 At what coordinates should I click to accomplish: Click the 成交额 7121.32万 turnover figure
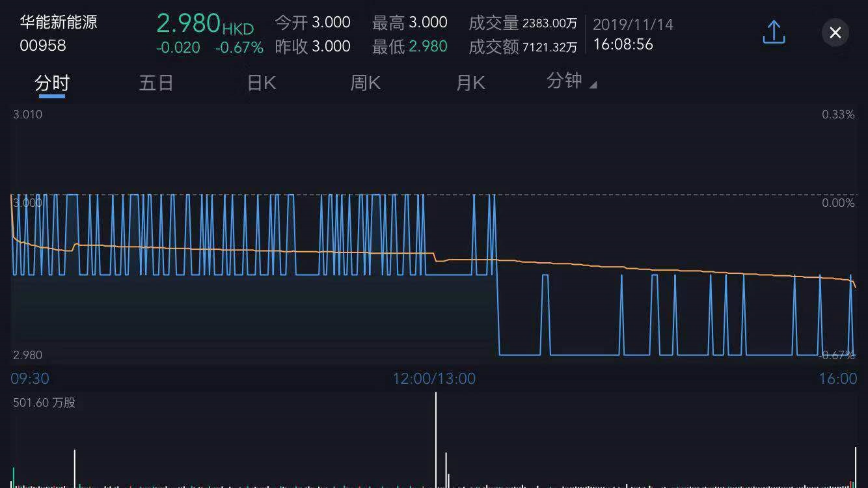(523, 47)
